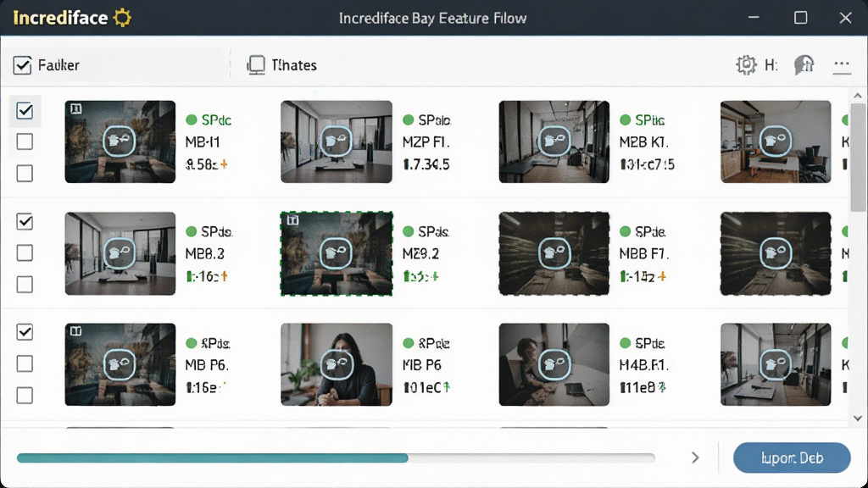
Task: Open the three-dots more options menu
Action: click(x=842, y=65)
